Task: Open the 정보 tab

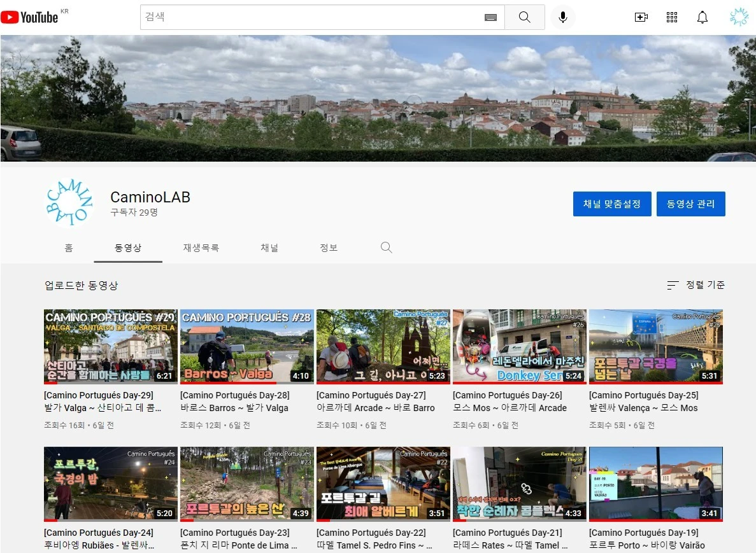Action: pos(329,248)
